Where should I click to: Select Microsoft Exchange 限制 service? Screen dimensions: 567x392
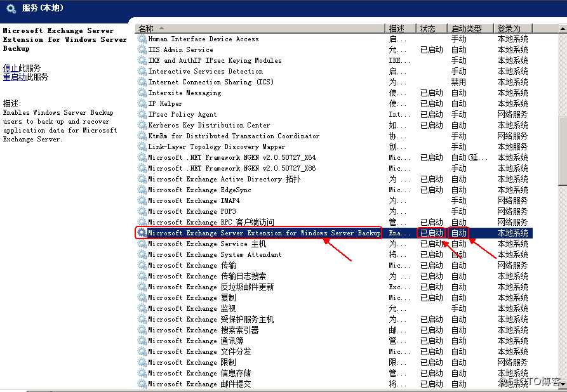335,362
